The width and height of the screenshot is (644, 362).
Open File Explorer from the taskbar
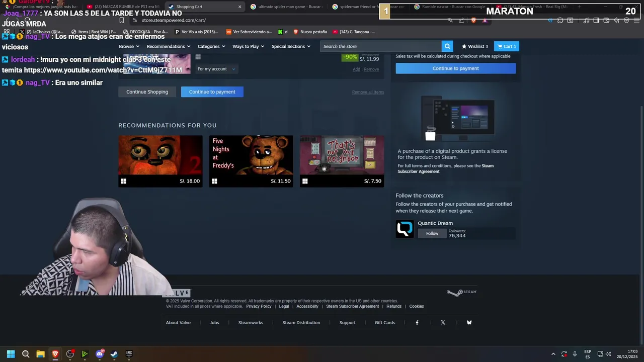40,354
